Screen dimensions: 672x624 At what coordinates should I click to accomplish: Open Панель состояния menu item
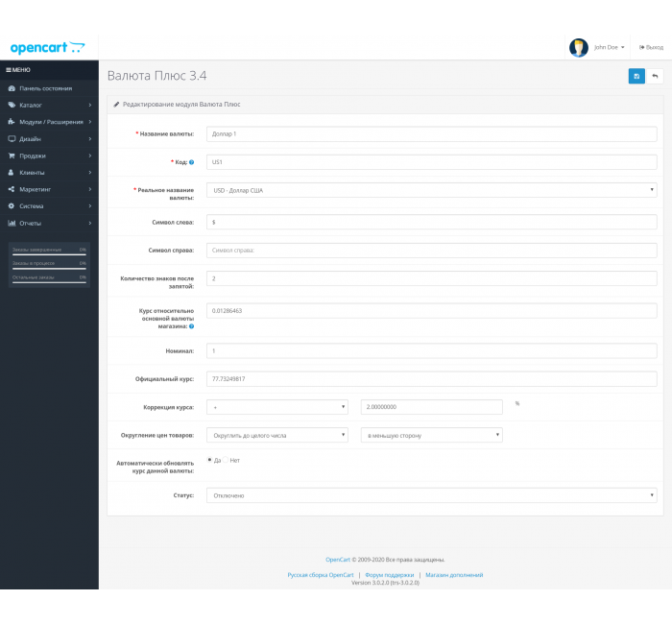click(x=49, y=88)
